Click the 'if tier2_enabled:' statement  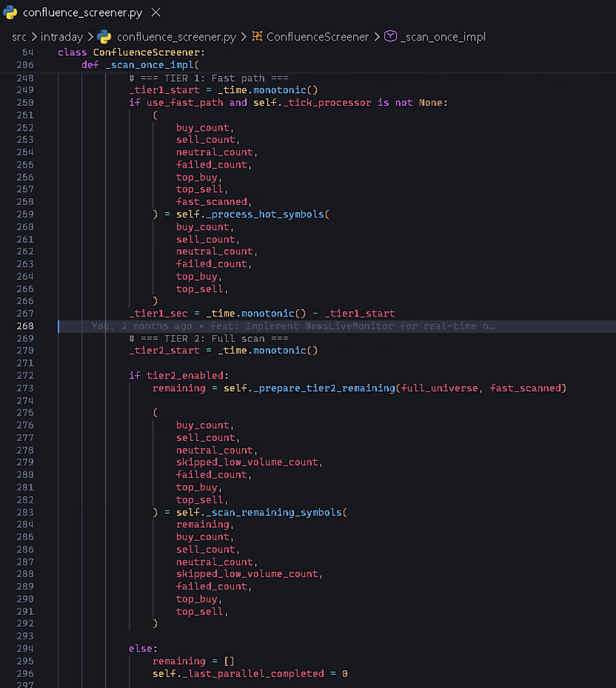(x=179, y=376)
